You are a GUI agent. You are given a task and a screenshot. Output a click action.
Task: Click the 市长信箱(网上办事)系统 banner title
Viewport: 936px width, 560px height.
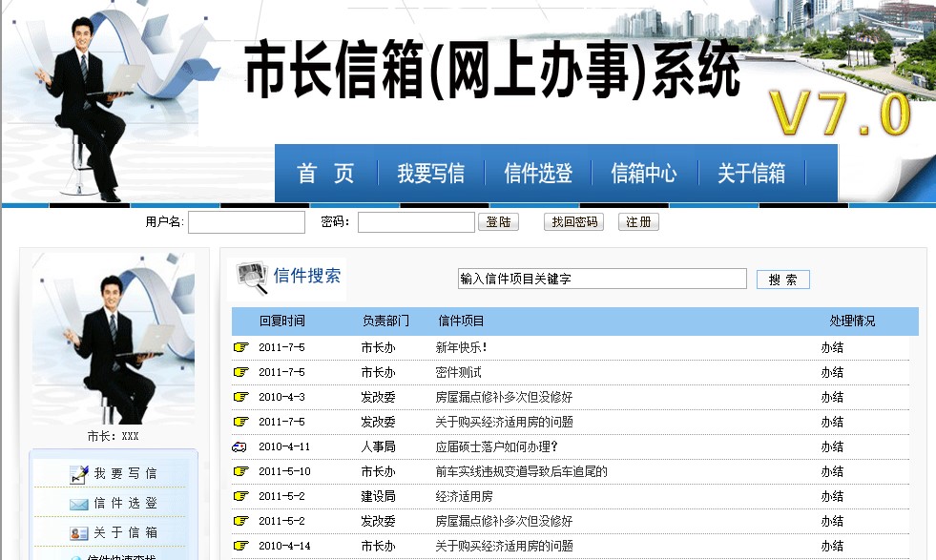(x=492, y=70)
